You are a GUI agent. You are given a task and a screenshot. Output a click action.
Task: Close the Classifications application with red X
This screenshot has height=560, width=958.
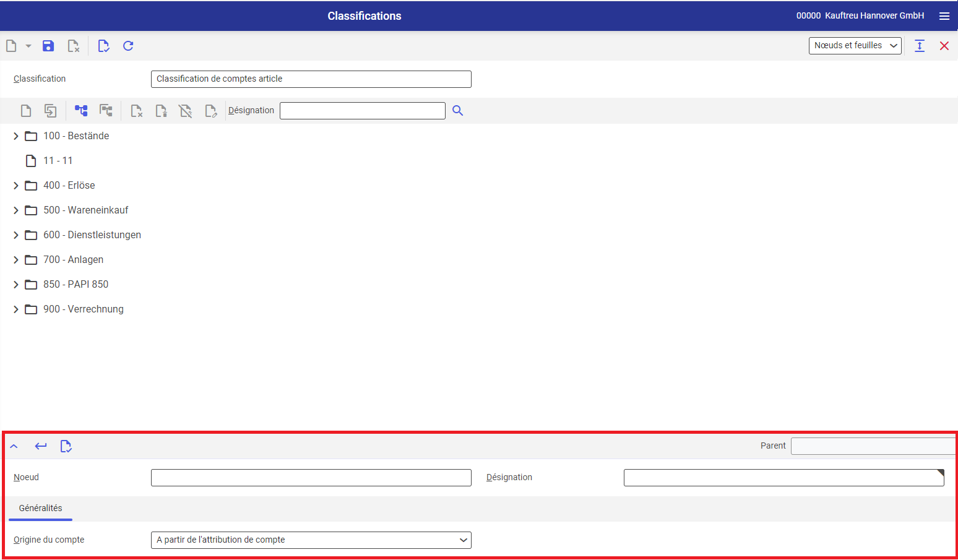pos(944,46)
